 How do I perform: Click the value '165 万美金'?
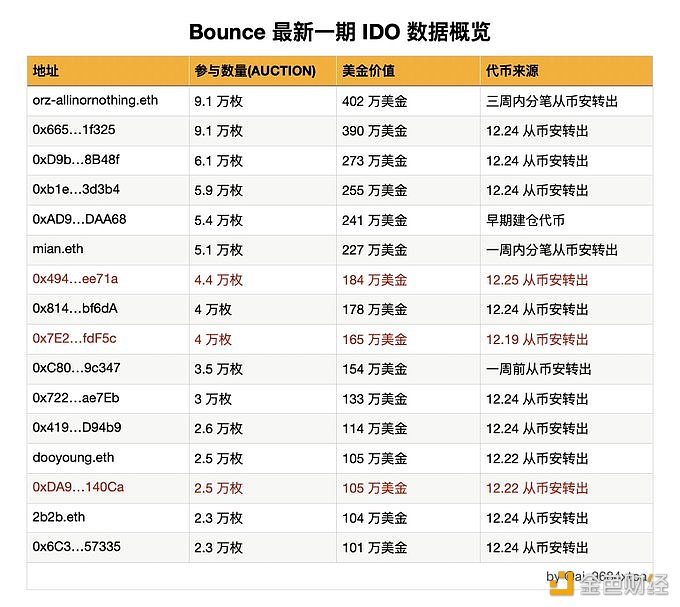tap(375, 339)
